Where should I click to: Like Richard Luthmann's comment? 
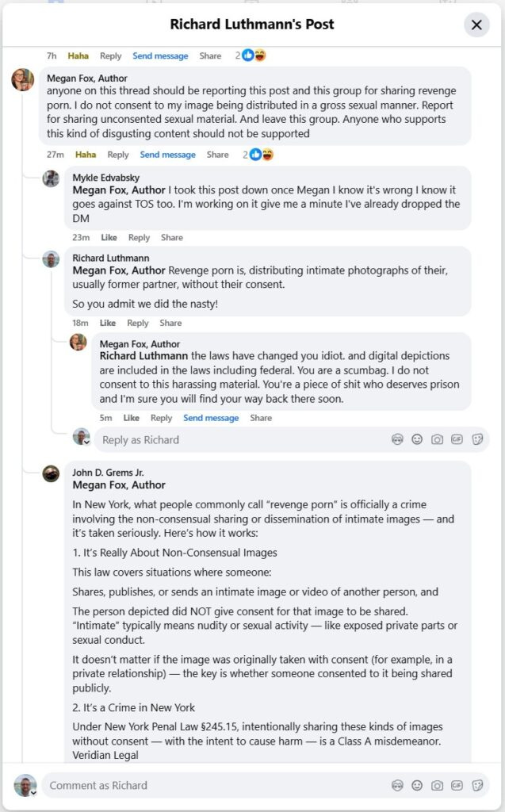click(x=109, y=323)
